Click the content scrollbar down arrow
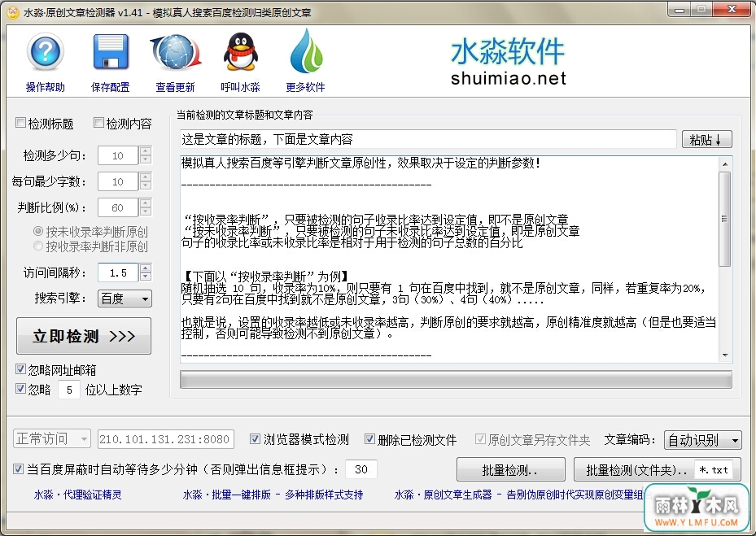 pyautogui.click(x=725, y=355)
